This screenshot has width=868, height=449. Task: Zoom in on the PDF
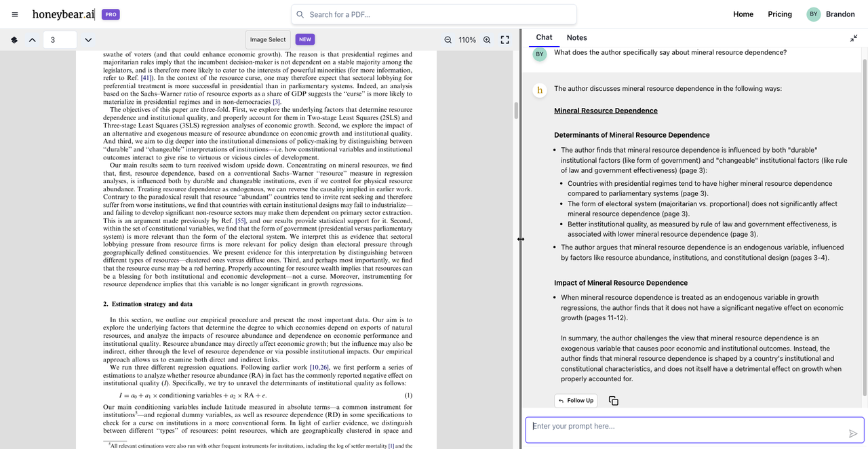coord(487,40)
